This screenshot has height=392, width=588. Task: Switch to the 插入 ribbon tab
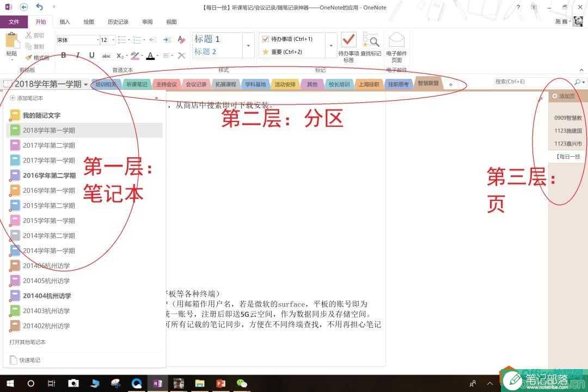point(64,22)
